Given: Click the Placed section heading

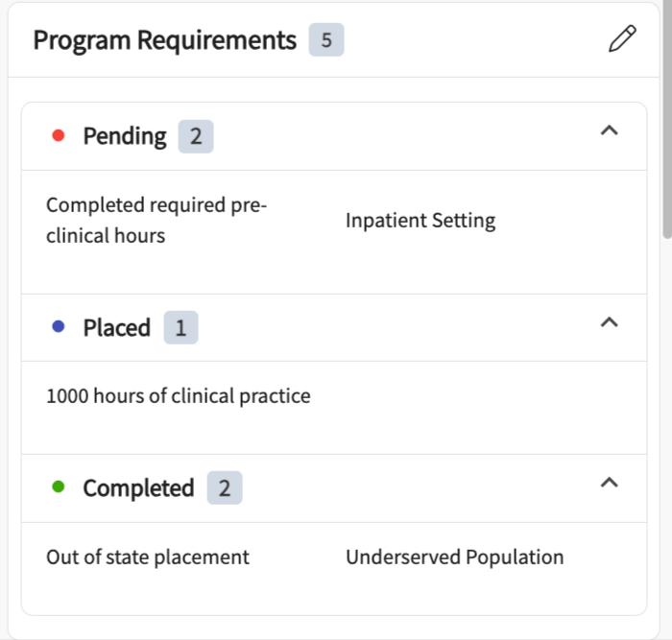Looking at the screenshot, I should 116,328.
